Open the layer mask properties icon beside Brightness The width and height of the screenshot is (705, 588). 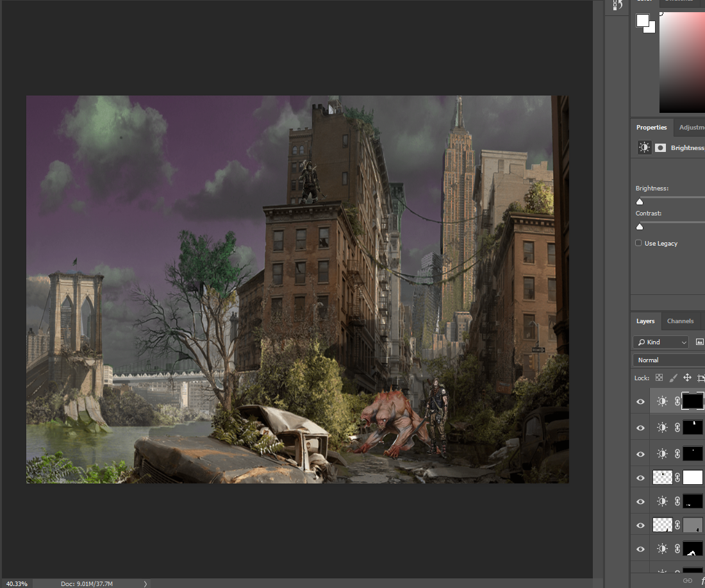point(661,147)
